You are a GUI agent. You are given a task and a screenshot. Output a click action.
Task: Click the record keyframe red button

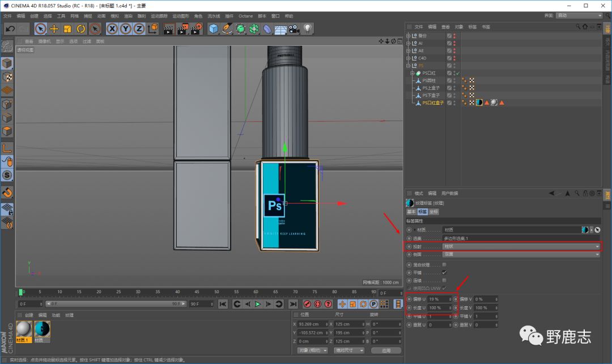308,305
